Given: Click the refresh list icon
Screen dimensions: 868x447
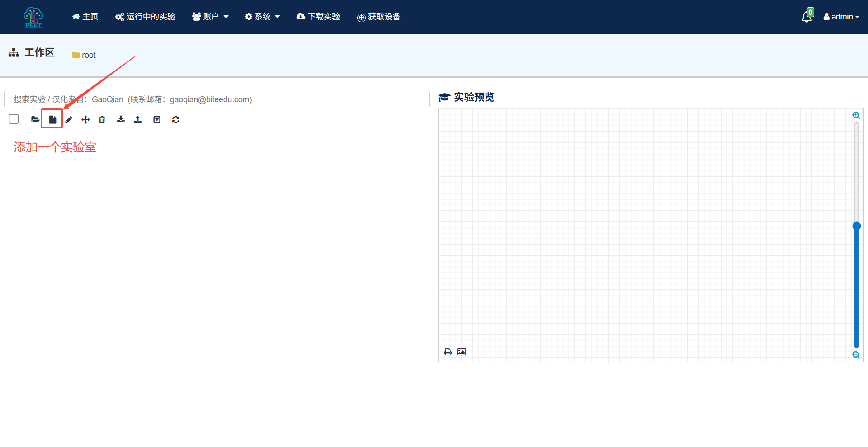Looking at the screenshot, I should coord(176,119).
